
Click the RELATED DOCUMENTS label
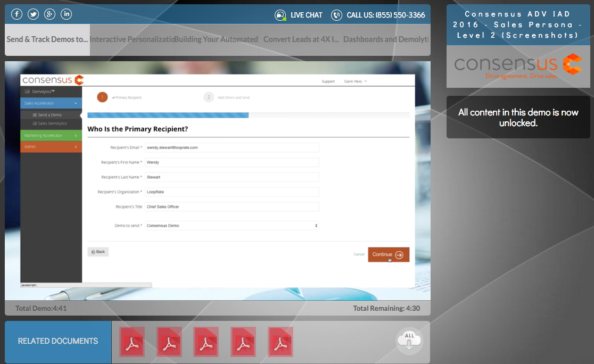tap(58, 341)
